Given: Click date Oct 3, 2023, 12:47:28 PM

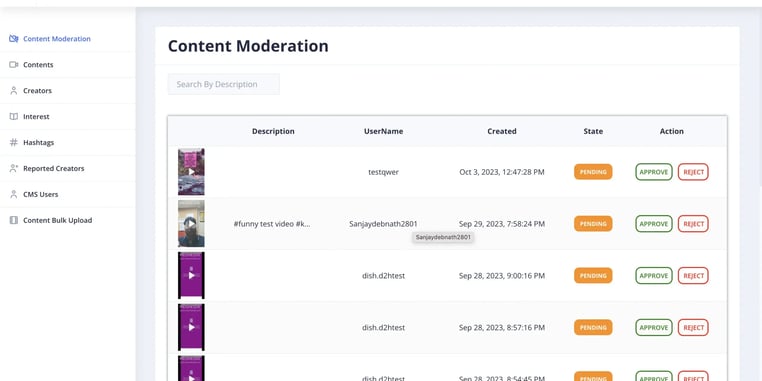Looking at the screenshot, I should (502, 172).
